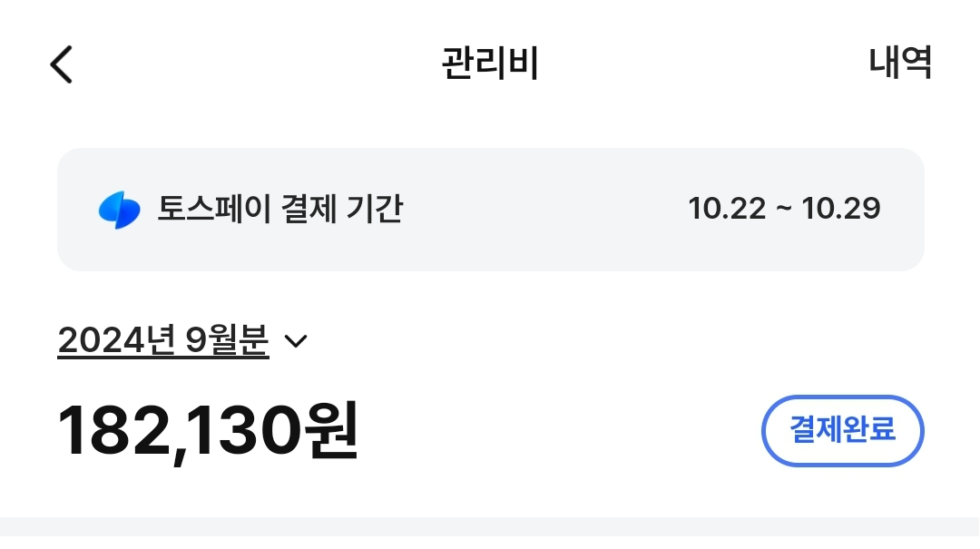Click the gray divider bar at the bottom
This screenshot has width=980, height=549.
(490, 534)
